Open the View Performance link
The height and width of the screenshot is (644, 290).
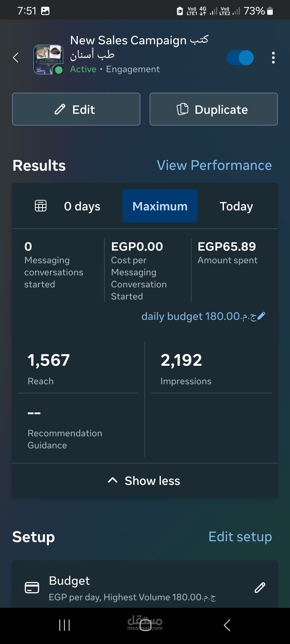click(x=214, y=165)
